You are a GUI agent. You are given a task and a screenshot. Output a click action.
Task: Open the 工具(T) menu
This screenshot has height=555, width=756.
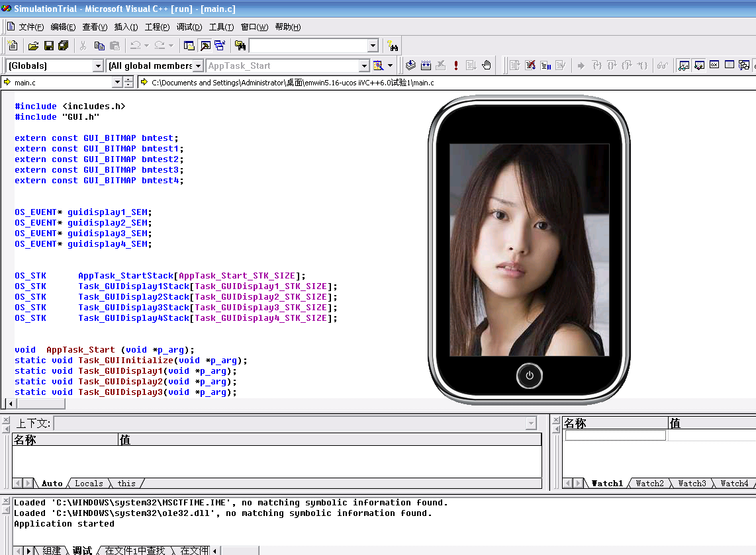click(221, 27)
